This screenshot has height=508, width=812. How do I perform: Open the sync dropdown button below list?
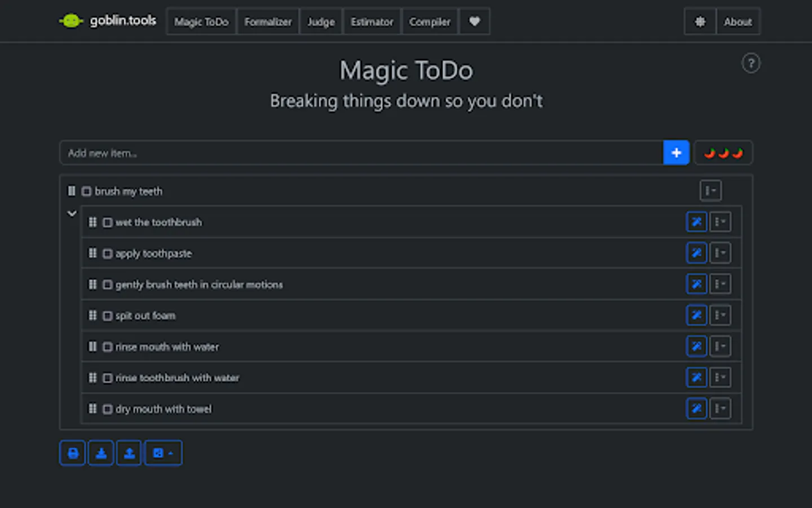click(x=163, y=453)
